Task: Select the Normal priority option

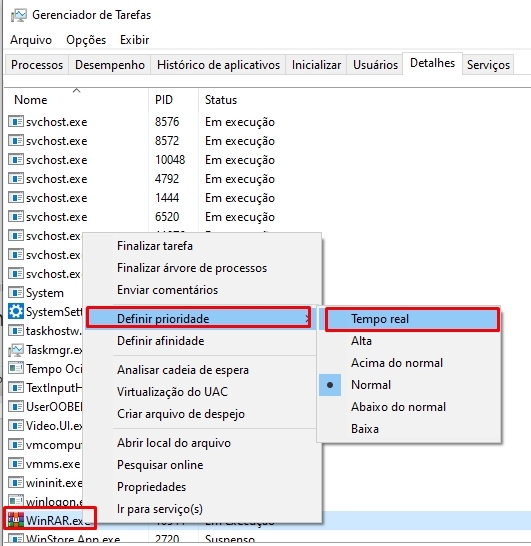Action: click(x=409, y=385)
